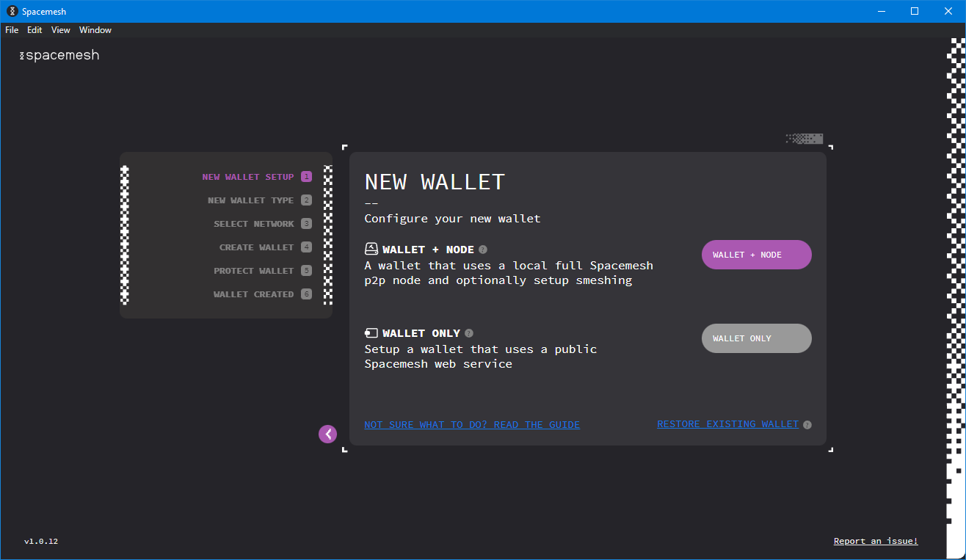
Task: Click the help icon next to WALLET ONLY
Action: [x=469, y=333]
